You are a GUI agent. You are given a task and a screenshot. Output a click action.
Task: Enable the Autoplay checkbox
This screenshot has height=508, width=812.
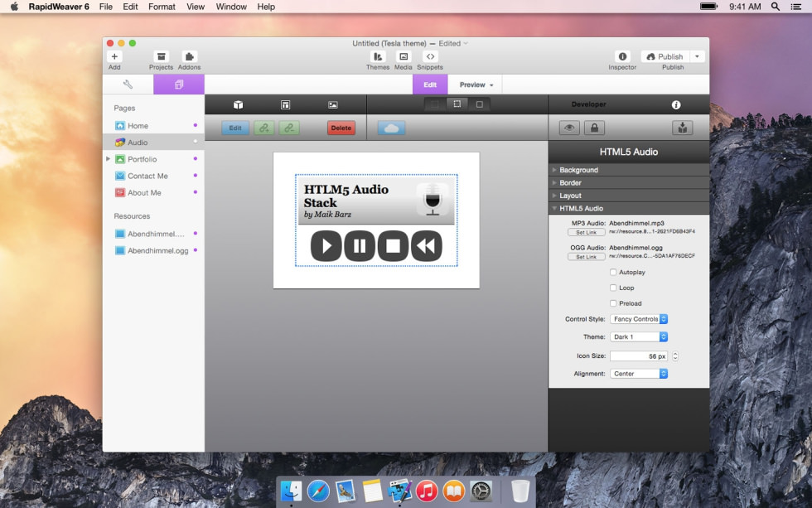point(613,272)
